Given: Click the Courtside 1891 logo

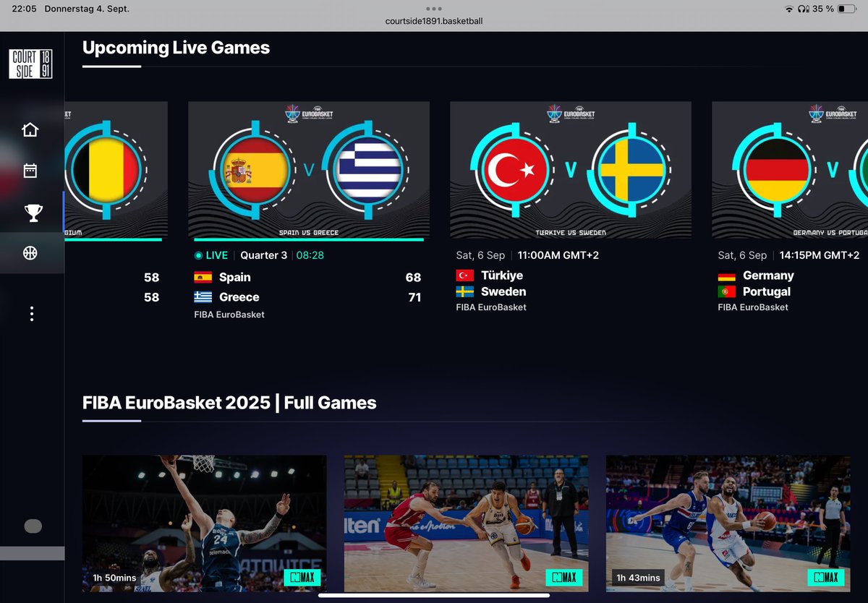Looking at the screenshot, I should coord(30,65).
